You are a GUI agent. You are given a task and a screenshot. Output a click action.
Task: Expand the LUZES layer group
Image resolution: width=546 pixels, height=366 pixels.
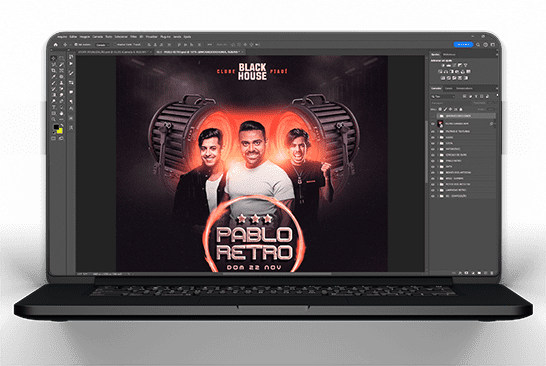[438, 138]
